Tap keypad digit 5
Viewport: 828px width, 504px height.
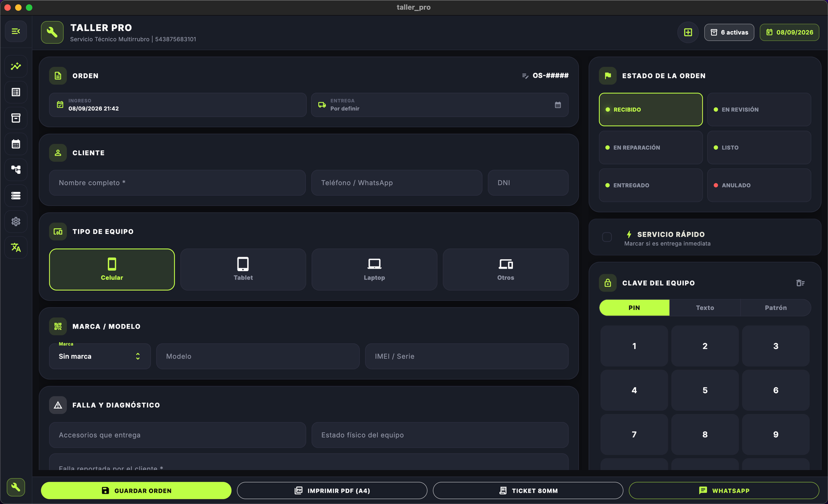click(x=705, y=390)
